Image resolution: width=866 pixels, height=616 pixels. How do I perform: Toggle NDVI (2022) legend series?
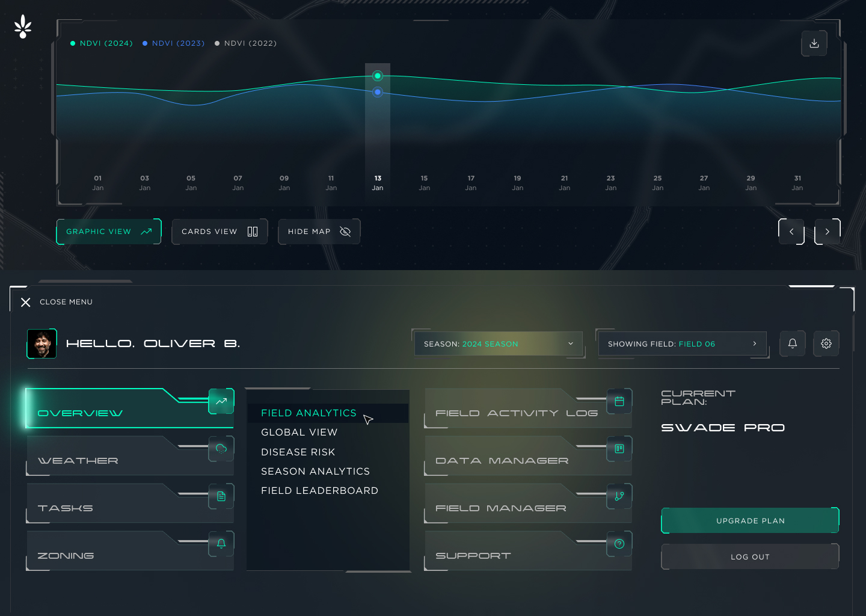[246, 43]
